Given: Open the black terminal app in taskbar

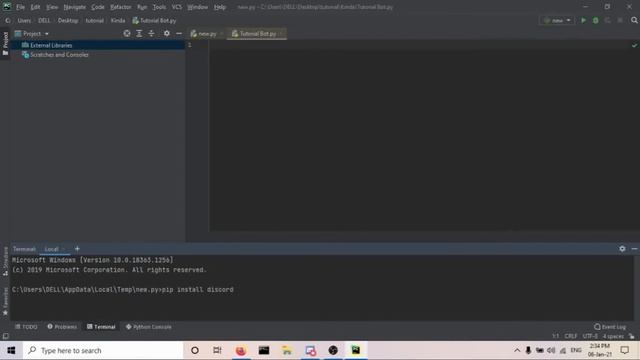Looking at the screenshot, I should click(x=264, y=350).
